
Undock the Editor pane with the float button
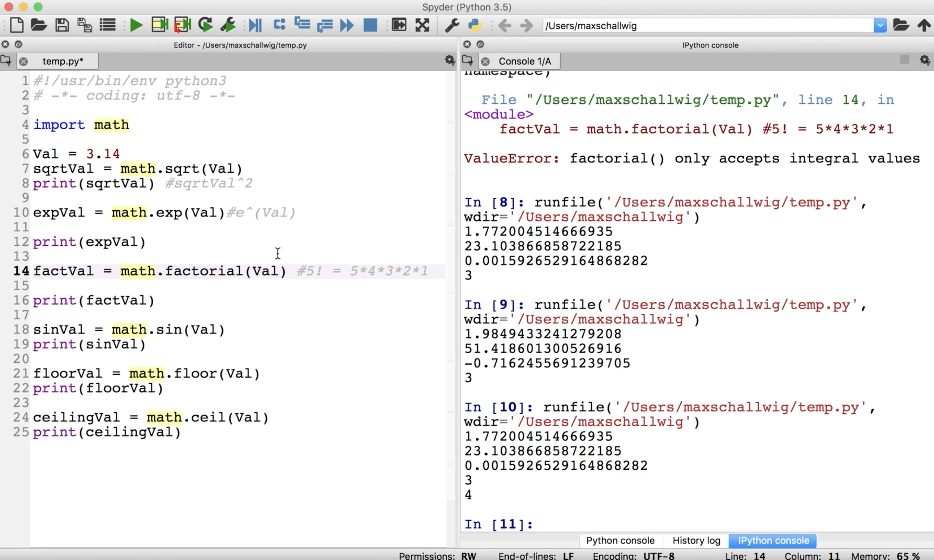(18, 44)
